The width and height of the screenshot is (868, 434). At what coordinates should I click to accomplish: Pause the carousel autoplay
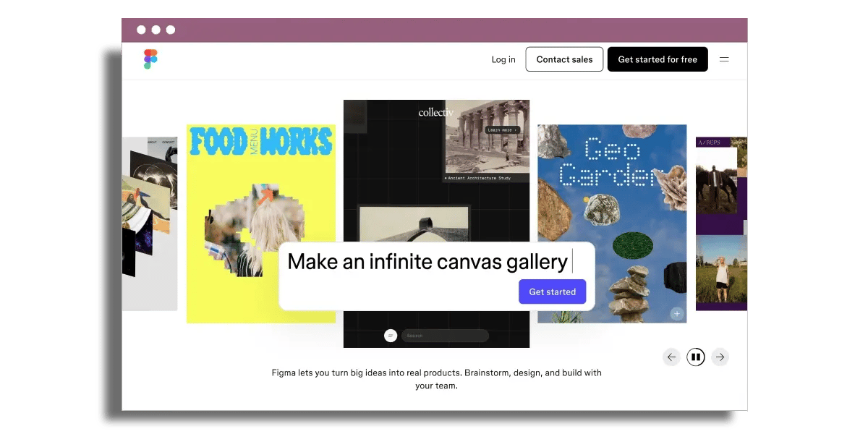695,357
